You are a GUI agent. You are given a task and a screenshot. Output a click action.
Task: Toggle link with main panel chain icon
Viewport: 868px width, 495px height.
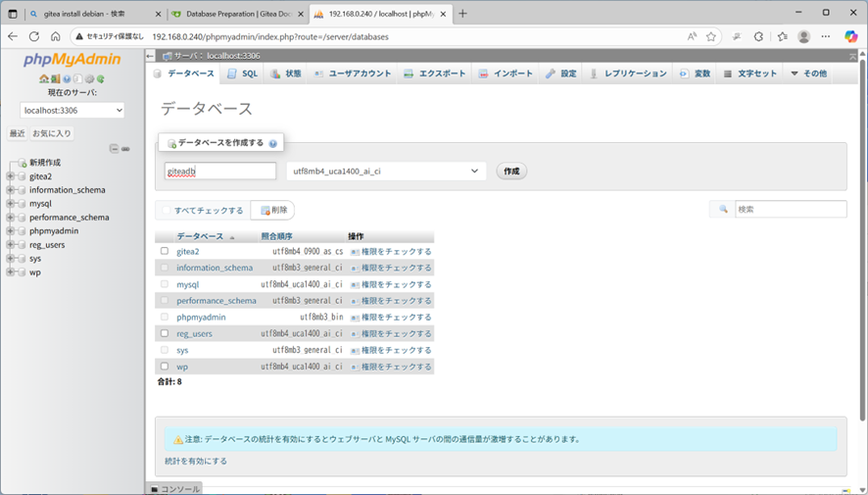[125, 149]
